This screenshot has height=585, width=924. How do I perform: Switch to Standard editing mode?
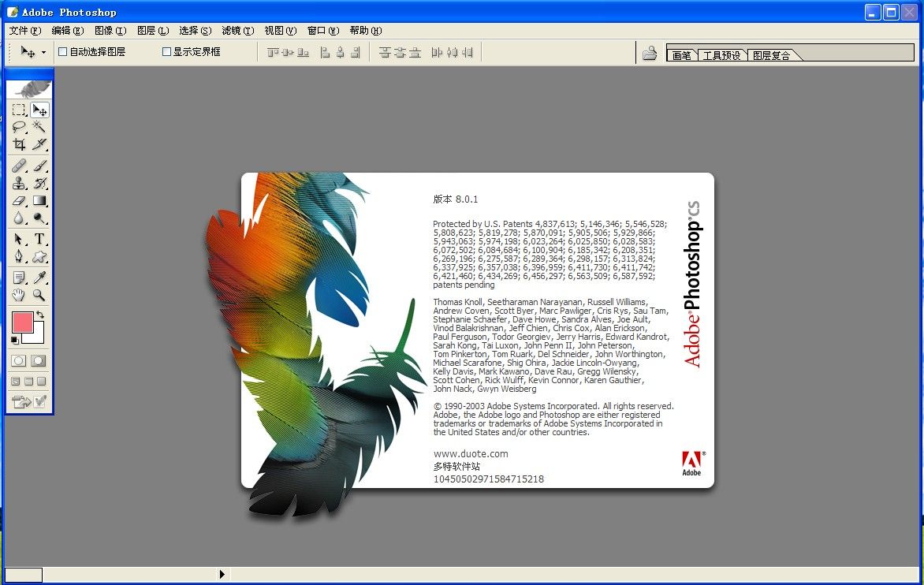coord(19,360)
